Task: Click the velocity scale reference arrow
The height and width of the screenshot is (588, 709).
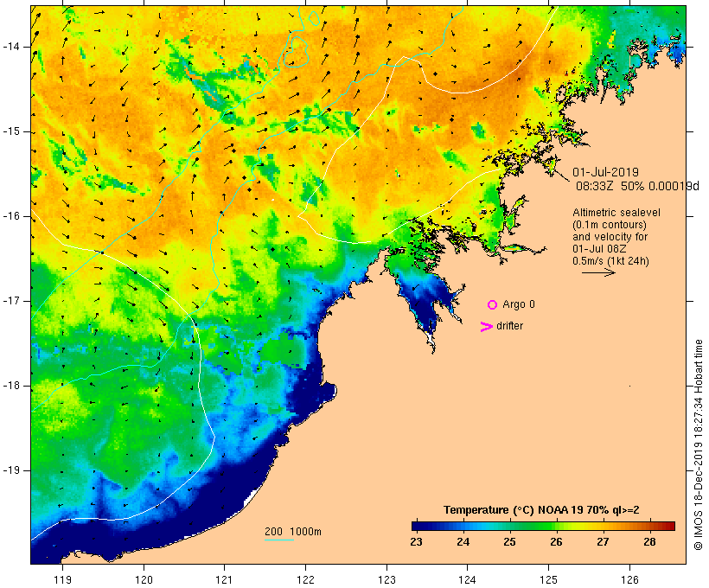Action: [598, 272]
